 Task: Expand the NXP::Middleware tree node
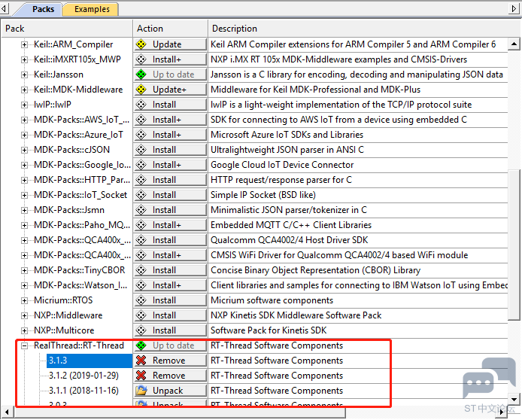click(x=24, y=315)
